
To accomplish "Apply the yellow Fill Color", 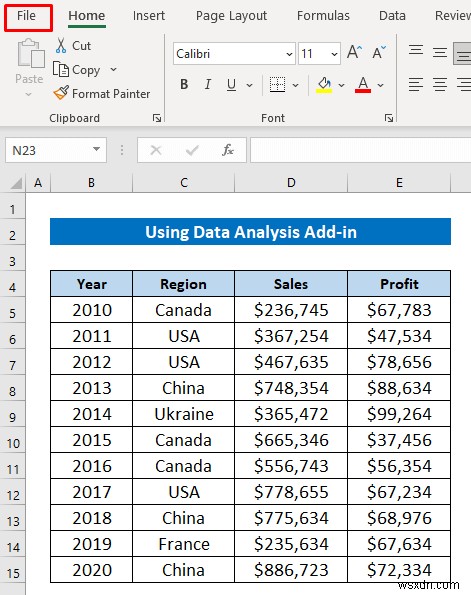I will click(x=324, y=85).
